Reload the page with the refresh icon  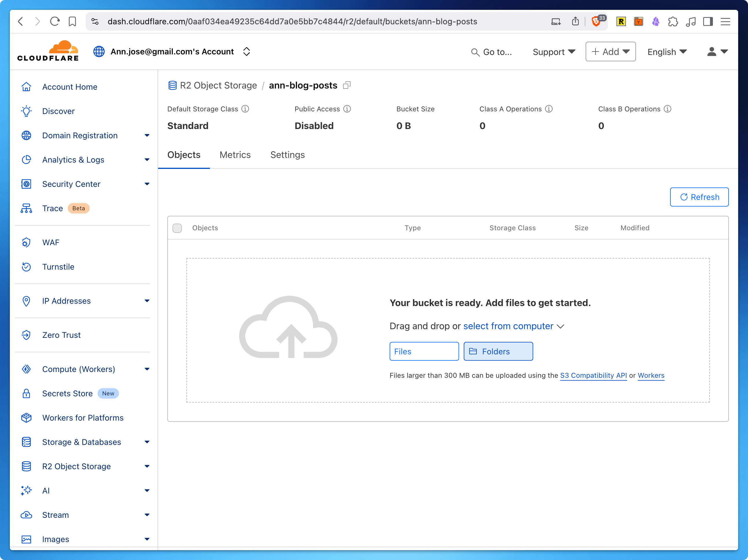[x=55, y=22]
